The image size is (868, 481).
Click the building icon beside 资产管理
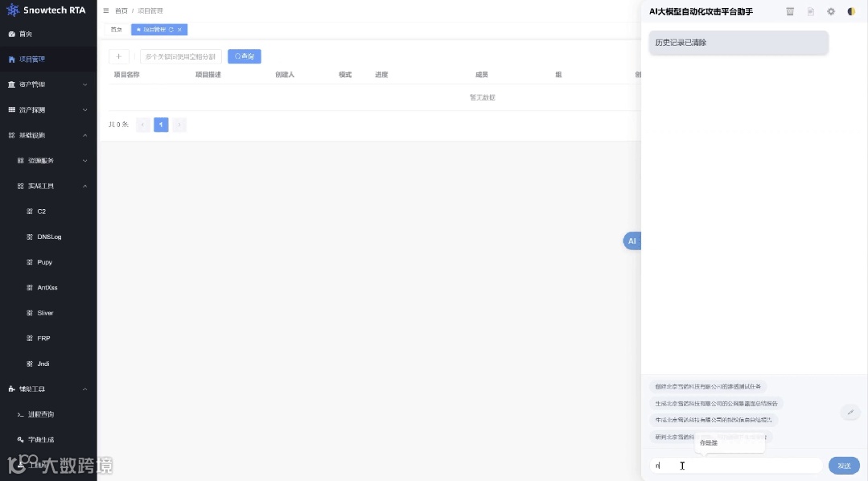11,84
